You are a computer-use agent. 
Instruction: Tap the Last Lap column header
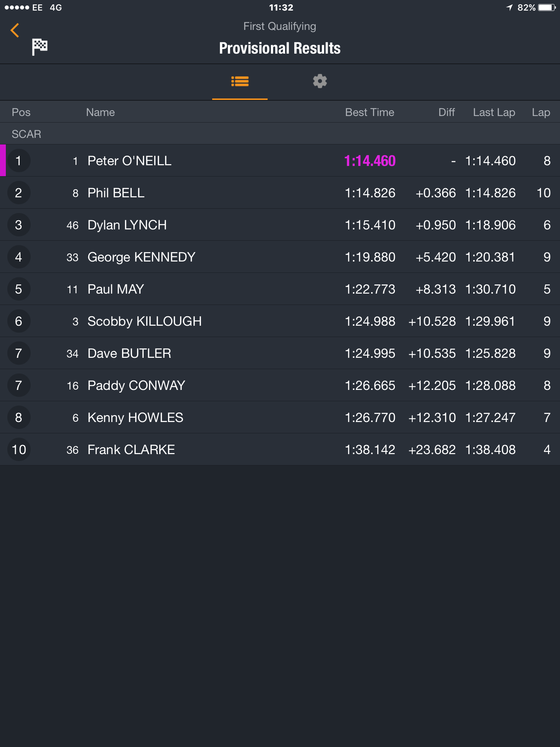pyautogui.click(x=494, y=112)
